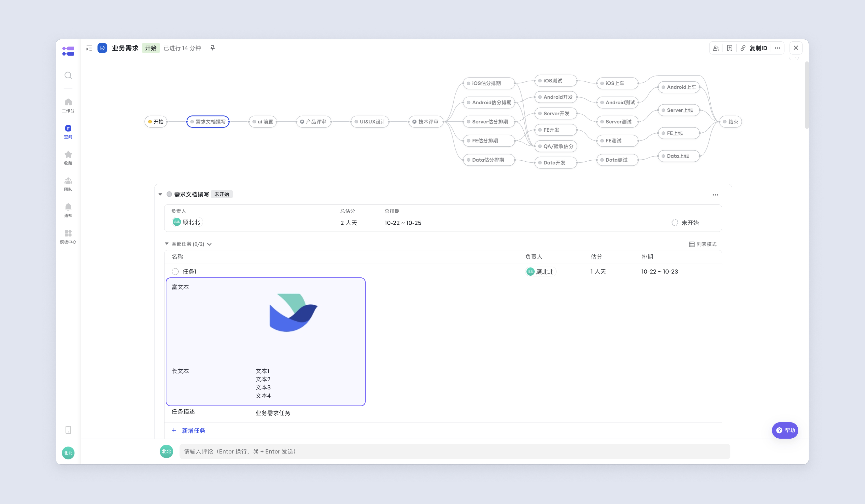Select the Server上线 node
Screen dimensions: 865x504
point(679,110)
